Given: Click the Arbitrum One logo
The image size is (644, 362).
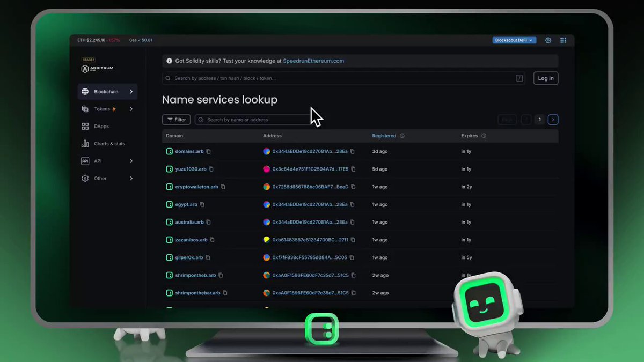Looking at the screenshot, I should pos(97,69).
